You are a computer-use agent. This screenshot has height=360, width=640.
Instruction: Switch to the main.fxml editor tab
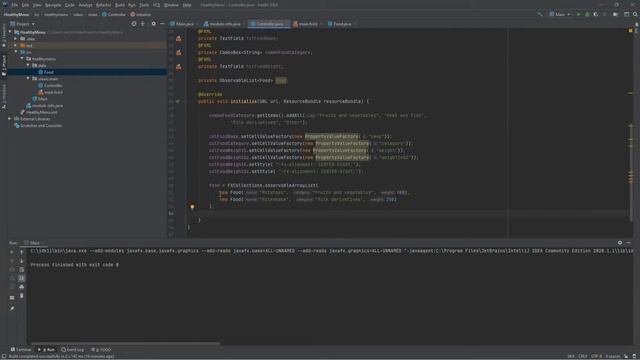(306, 24)
